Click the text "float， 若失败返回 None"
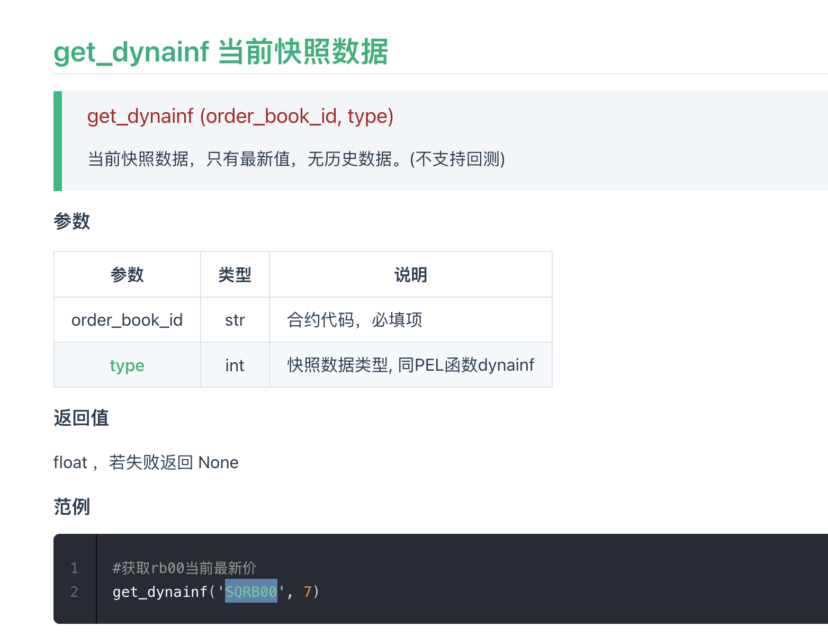The width and height of the screenshot is (828, 644). tap(146, 462)
